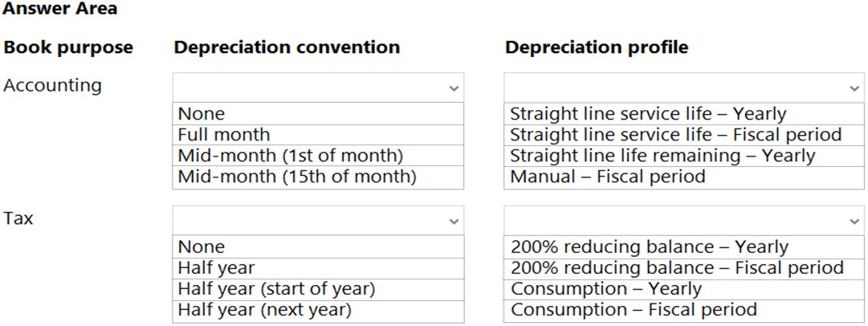The width and height of the screenshot is (868, 326).
Task: Select Half year (start of year) option
Action: (318, 289)
